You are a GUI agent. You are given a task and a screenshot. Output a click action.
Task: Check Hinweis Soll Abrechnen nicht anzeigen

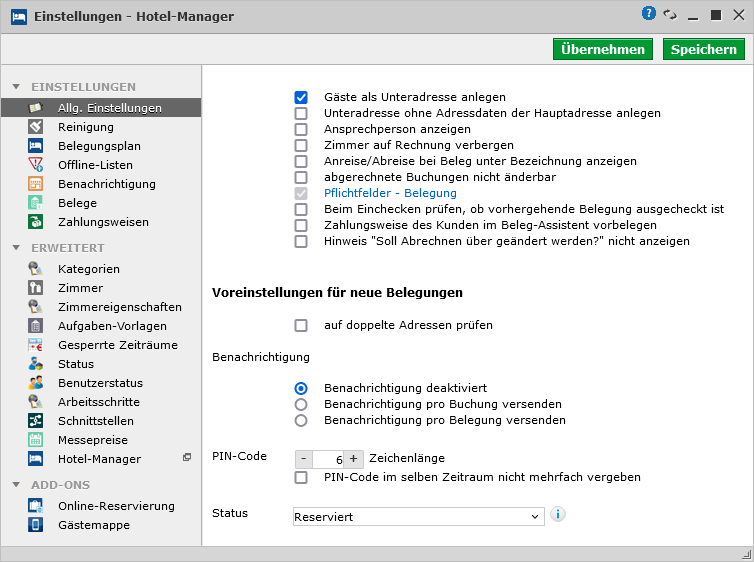(301, 241)
